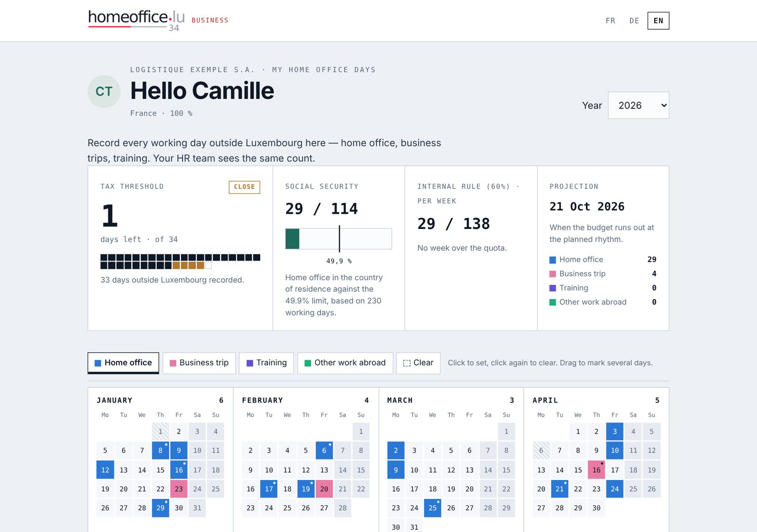Viewport: 757px width, 532px height.
Task: Open the Year dropdown showing 2026
Action: click(x=638, y=105)
